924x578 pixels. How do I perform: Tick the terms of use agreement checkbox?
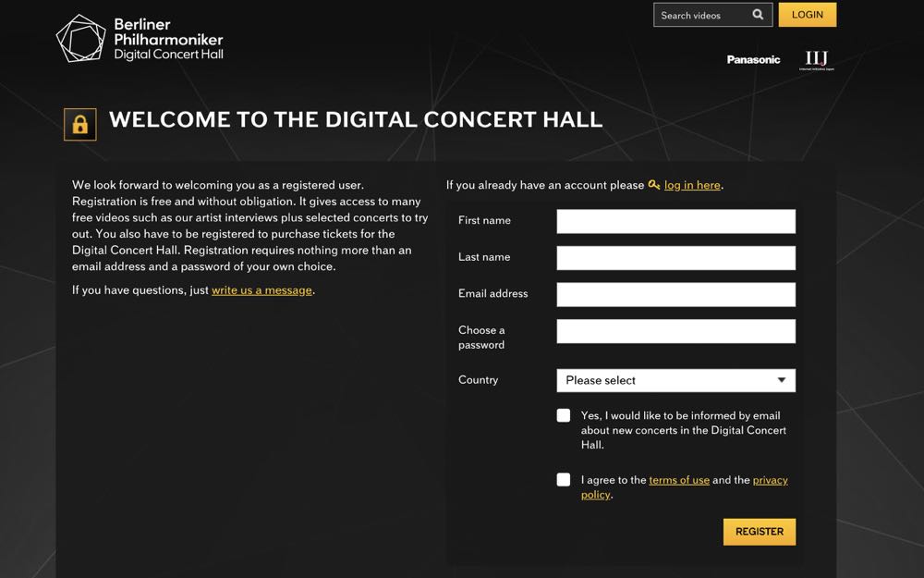click(x=564, y=480)
